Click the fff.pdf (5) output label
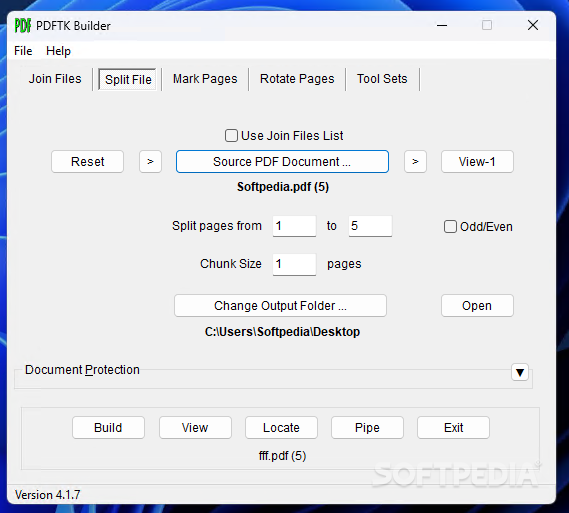The height and width of the screenshot is (513, 569). [x=282, y=455]
